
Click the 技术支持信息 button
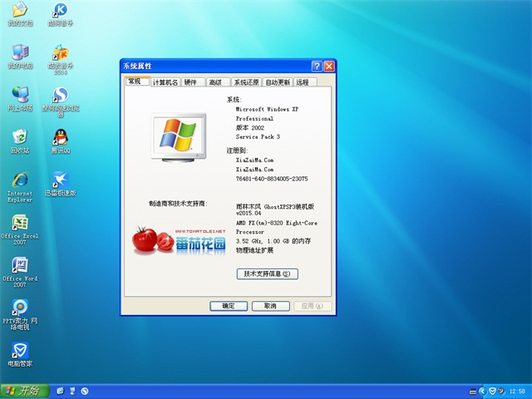pyautogui.click(x=267, y=273)
